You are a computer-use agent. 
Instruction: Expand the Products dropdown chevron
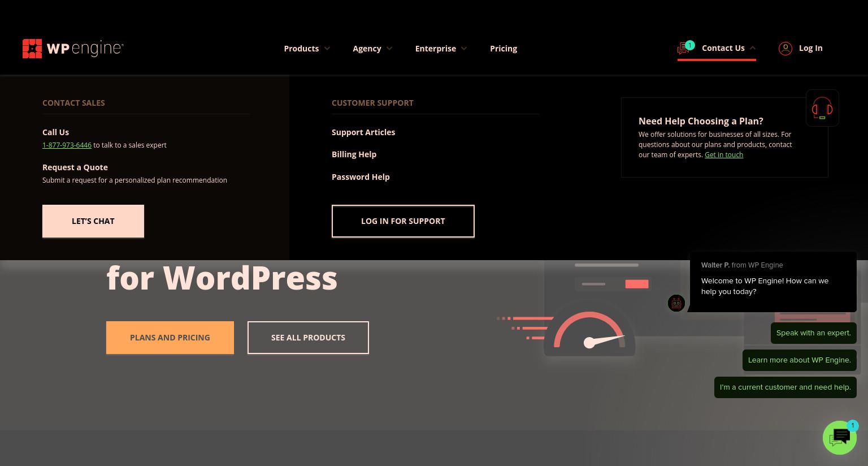(327, 49)
